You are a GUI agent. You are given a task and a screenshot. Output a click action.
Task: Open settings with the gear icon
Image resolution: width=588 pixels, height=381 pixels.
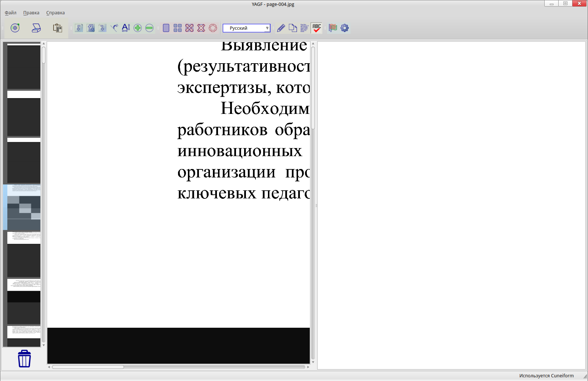(x=345, y=28)
